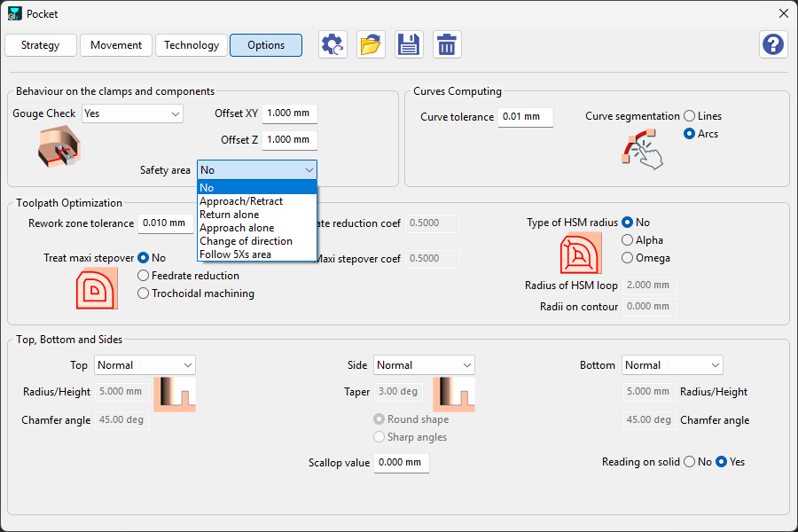Click the Scallop value input field

click(401, 463)
